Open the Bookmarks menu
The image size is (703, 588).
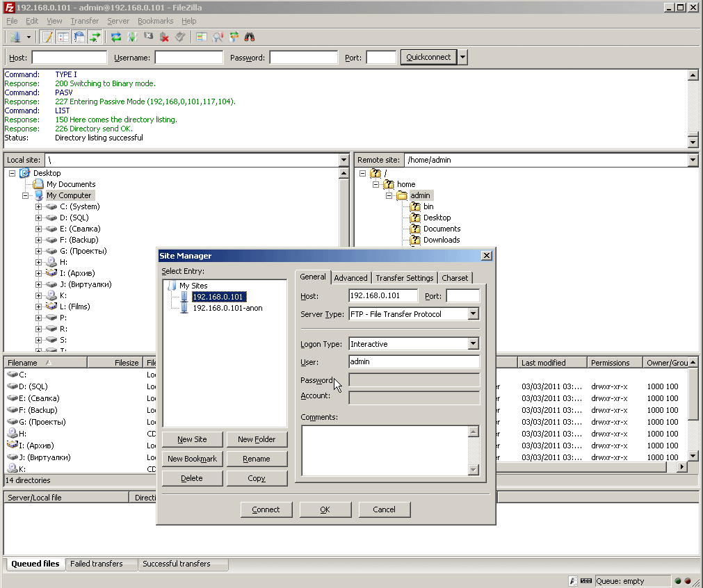pos(155,21)
